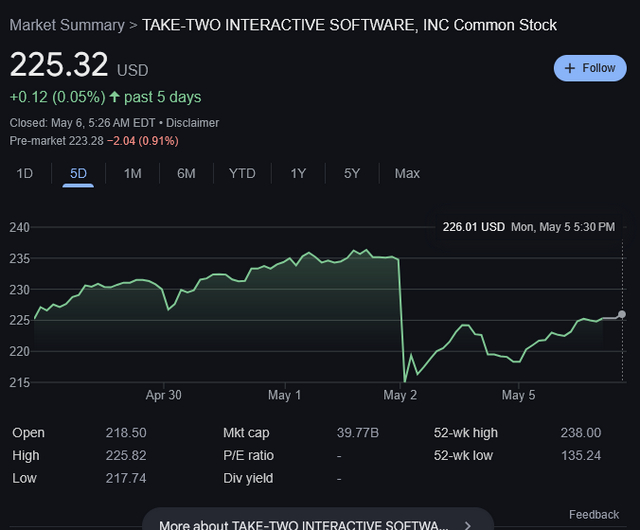Click the 225.32 price value
Image resolution: width=640 pixels, height=530 pixels.
[x=59, y=65]
